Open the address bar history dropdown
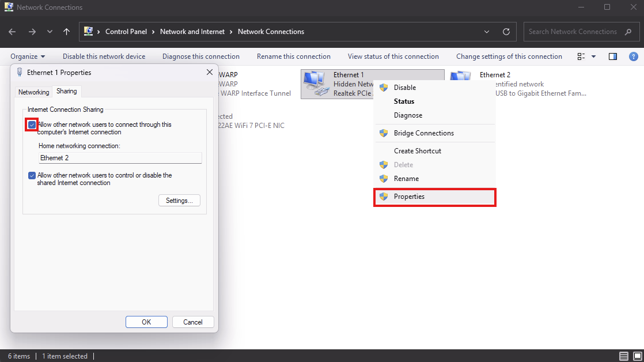The width and height of the screenshot is (644, 362). click(487, 32)
